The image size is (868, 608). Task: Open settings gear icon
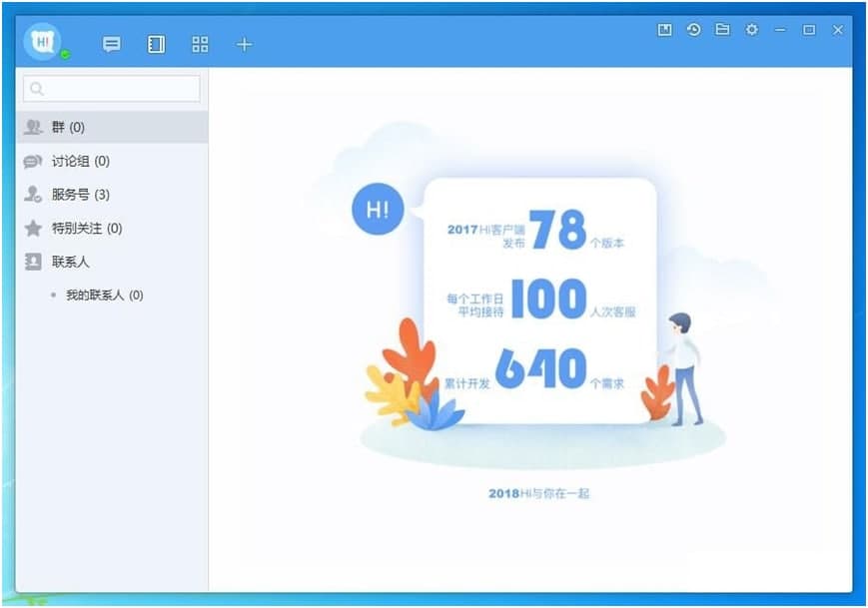pyautogui.click(x=751, y=29)
